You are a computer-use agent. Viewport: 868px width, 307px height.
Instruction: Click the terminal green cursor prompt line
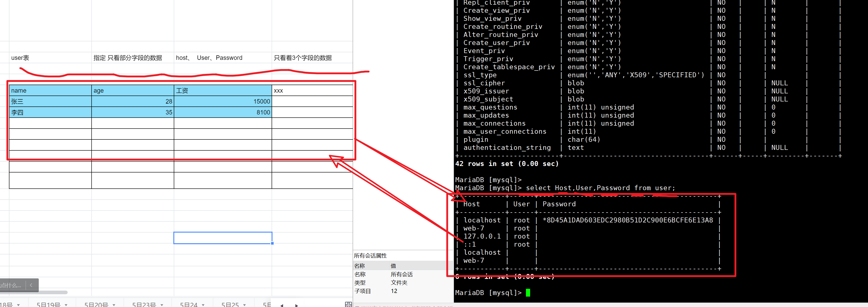528,292
